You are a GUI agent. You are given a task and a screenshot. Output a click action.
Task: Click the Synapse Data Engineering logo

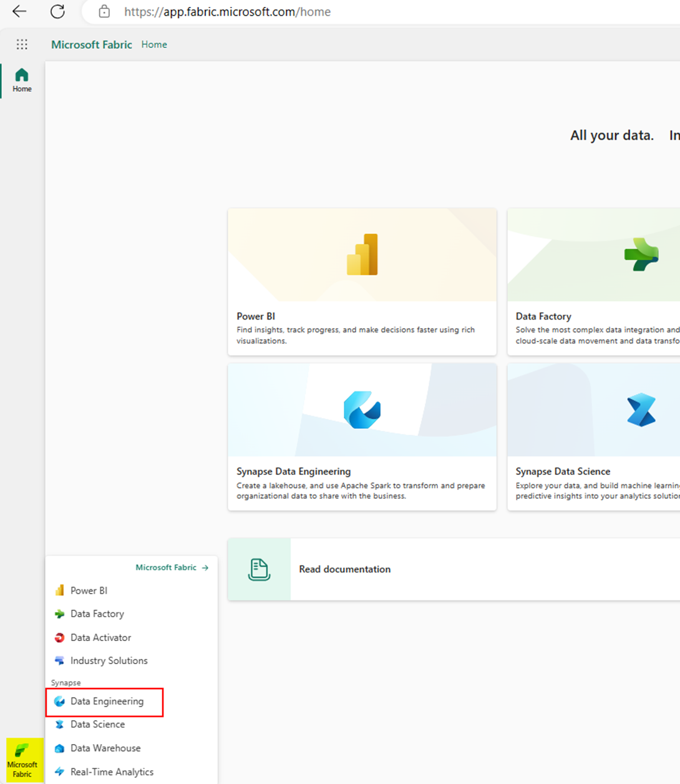(x=362, y=410)
